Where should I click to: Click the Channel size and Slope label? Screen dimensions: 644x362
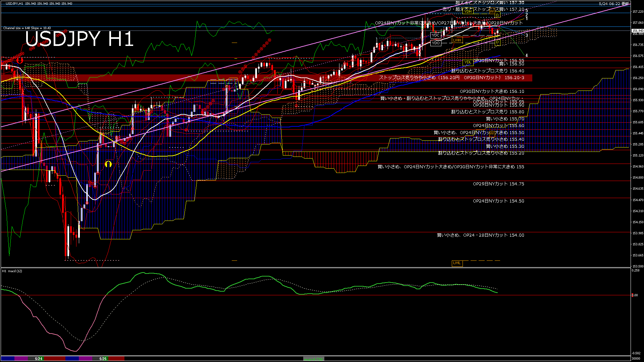tap(27, 28)
